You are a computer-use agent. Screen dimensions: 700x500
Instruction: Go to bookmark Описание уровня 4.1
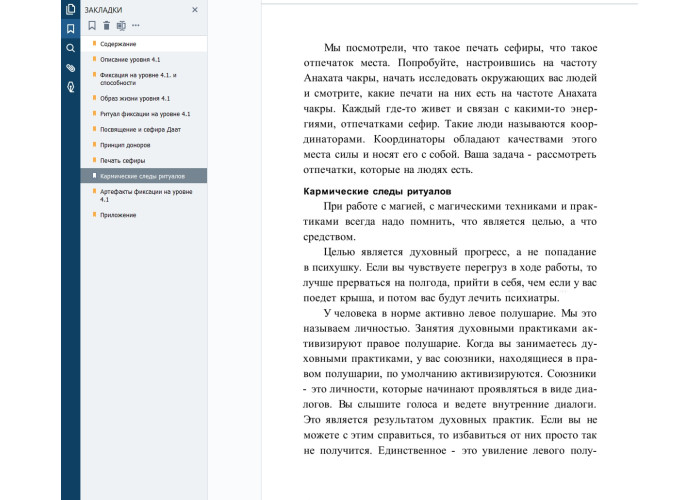(130, 59)
